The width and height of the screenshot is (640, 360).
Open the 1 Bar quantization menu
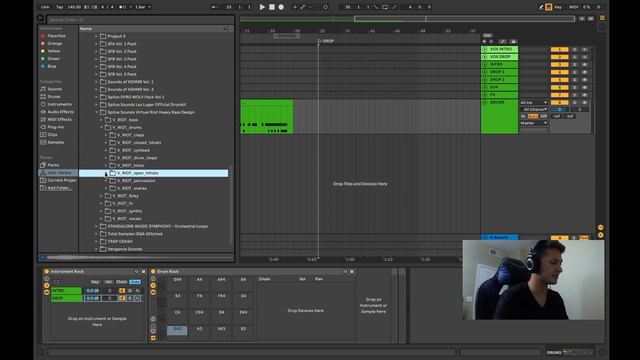(143, 7)
